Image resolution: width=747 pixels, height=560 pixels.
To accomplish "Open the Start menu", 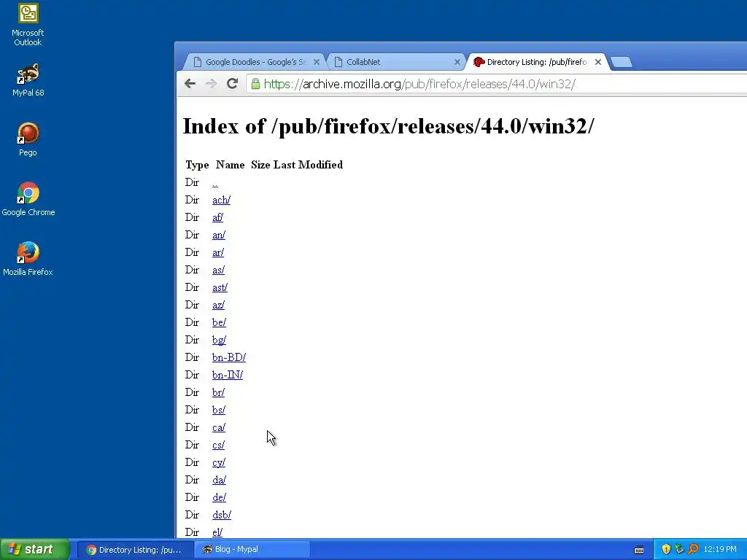I will [x=35, y=549].
